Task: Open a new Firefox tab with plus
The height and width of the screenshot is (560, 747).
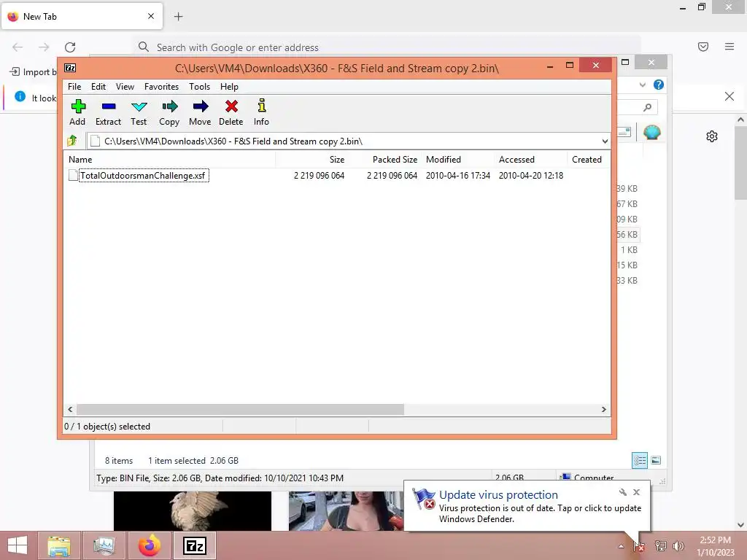Action: pos(178,17)
